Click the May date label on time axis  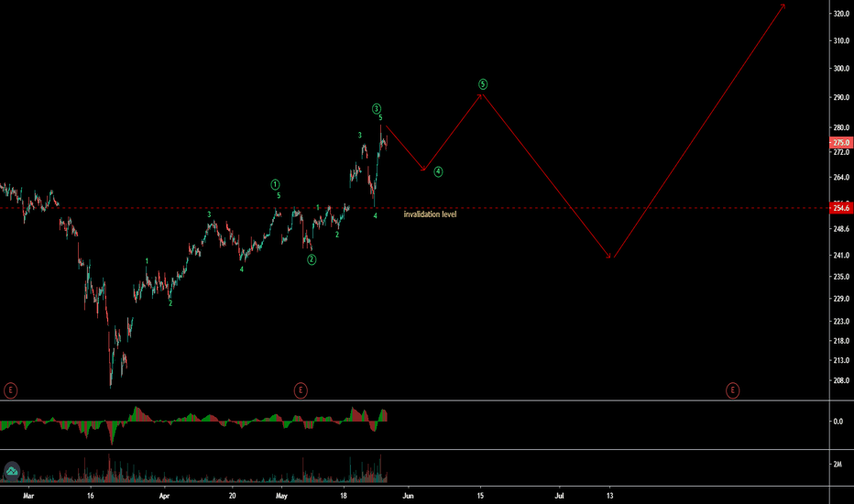[x=281, y=496]
